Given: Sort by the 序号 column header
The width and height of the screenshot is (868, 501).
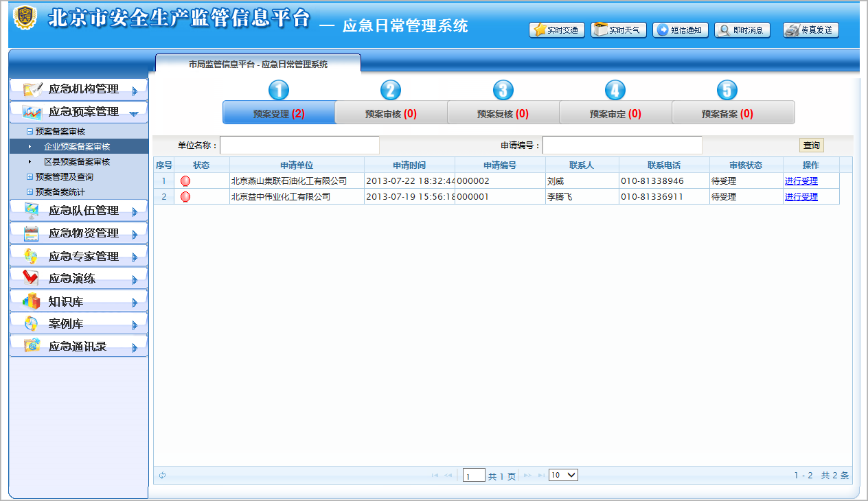Looking at the screenshot, I should (163, 165).
